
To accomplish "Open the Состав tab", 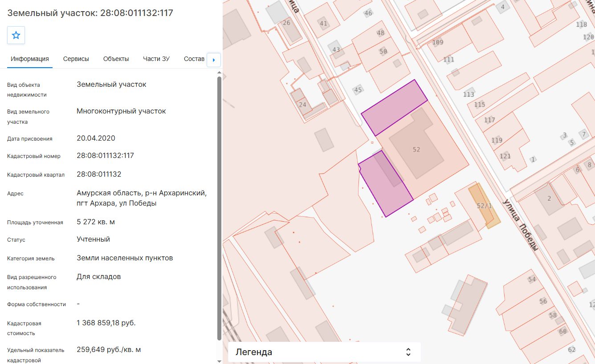I will coord(194,59).
